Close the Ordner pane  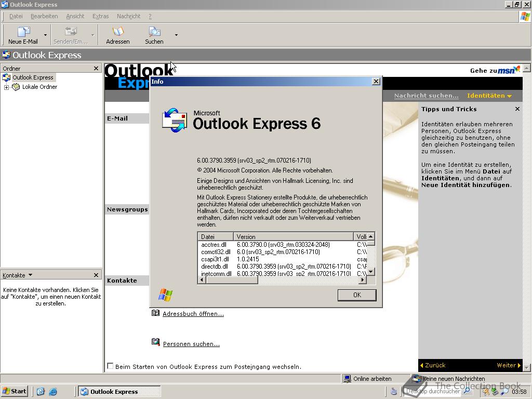(96, 68)
